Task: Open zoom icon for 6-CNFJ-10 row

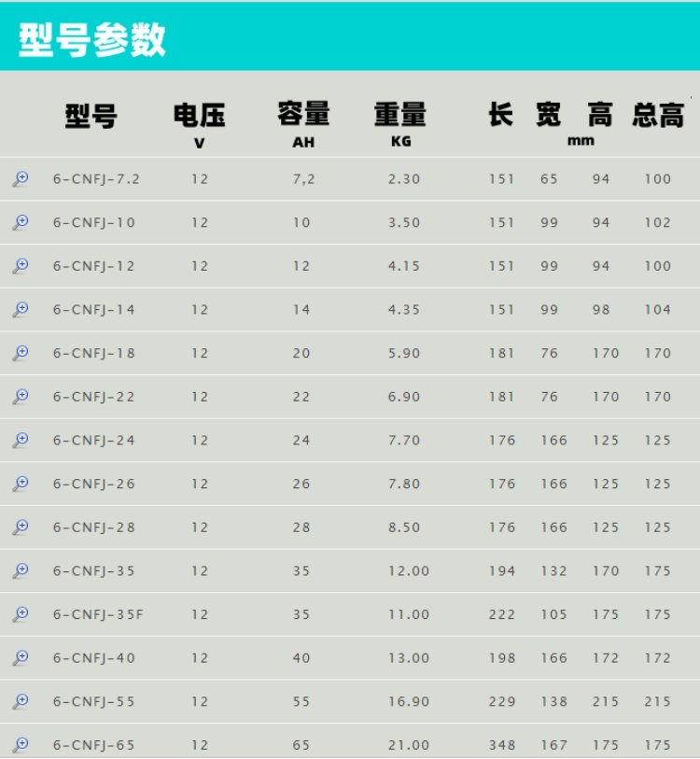Action: pos(21,222)
